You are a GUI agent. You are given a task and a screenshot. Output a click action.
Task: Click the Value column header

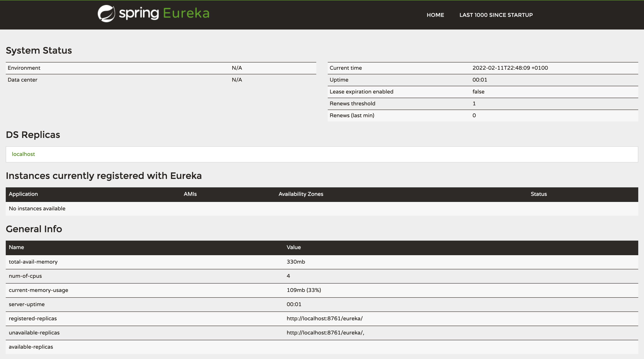[293, 247]
